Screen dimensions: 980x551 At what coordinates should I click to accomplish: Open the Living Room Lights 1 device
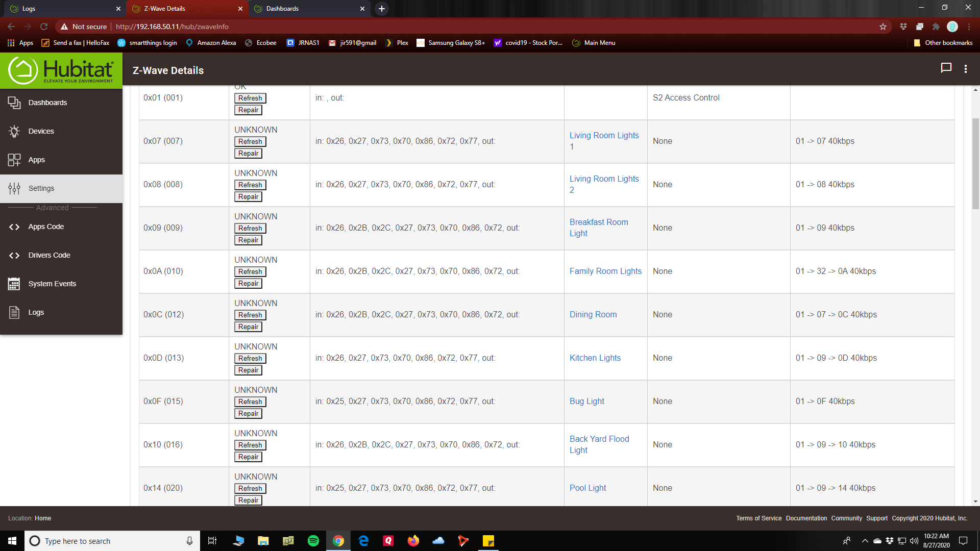click(604, 141)
